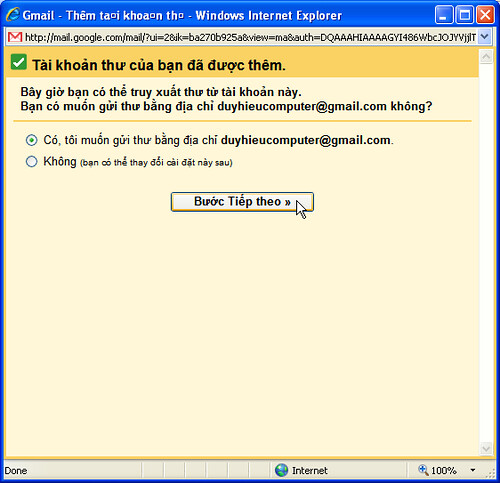Click the 'Internet' security zone label
Image resolution: width=500 pixels, height=483 pixels.
(x=310, y=471)
